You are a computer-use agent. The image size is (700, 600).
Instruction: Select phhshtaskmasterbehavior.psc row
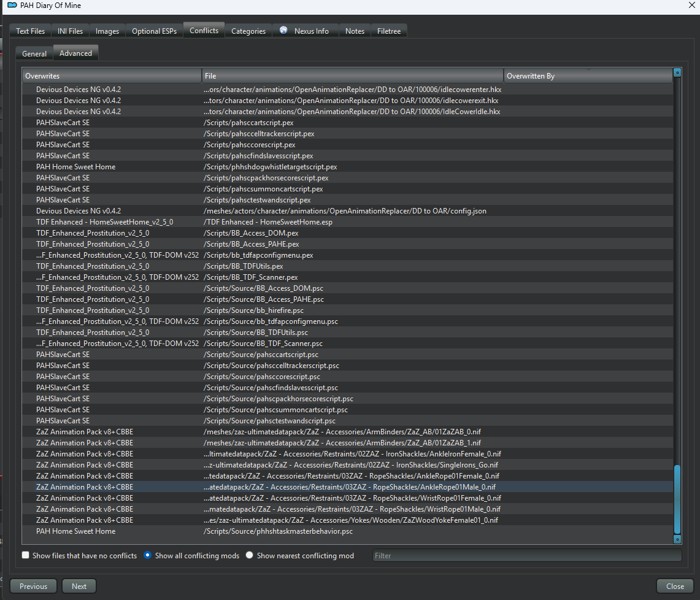tap(348, 531)
